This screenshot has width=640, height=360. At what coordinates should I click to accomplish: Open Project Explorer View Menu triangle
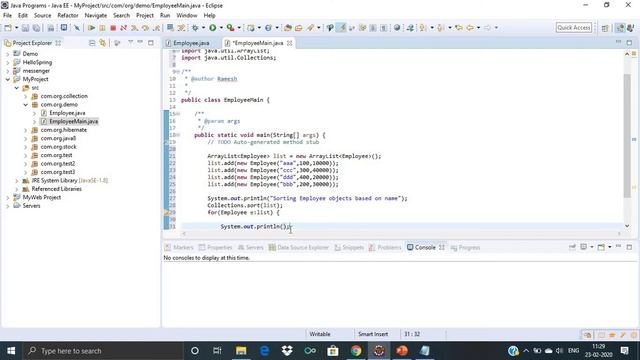131,42
